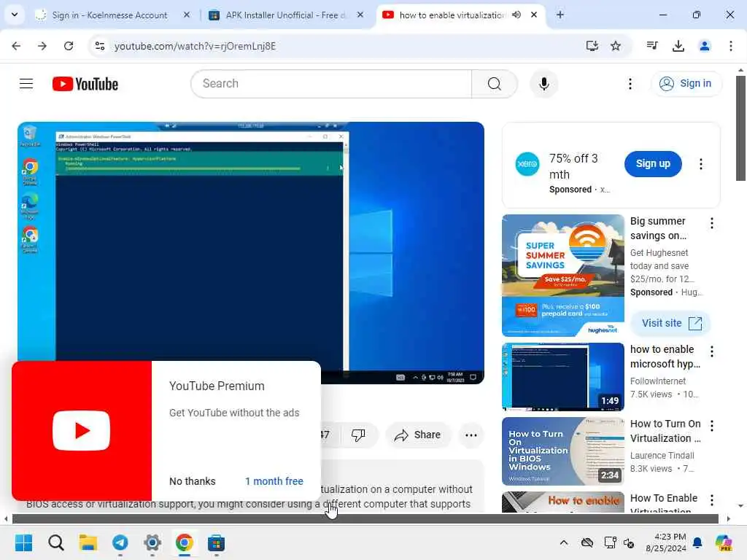747x560 pixels.
Task: Expand the tab search dropdown arrow
Action: tap(15, 15)
